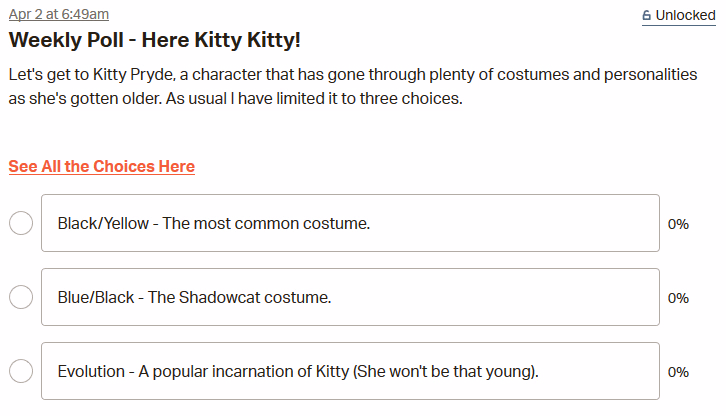Select the Evolution radio button
Image resolution: width=726 pixels, height=416 pixels.
tap(21, 371)
